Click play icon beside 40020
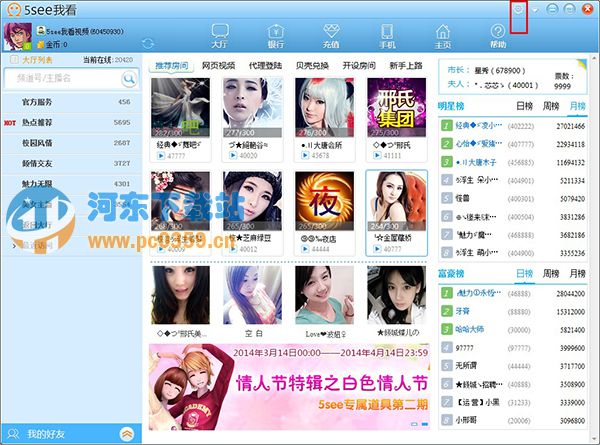 (233, 155)
